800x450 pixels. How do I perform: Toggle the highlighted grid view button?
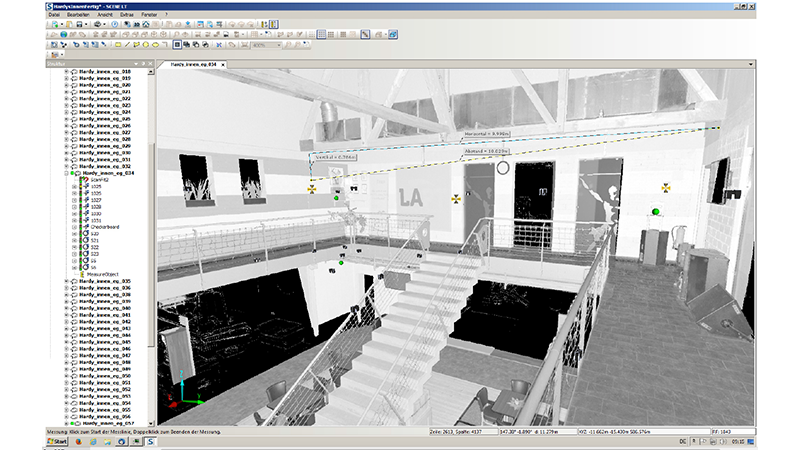click(321, 34)
